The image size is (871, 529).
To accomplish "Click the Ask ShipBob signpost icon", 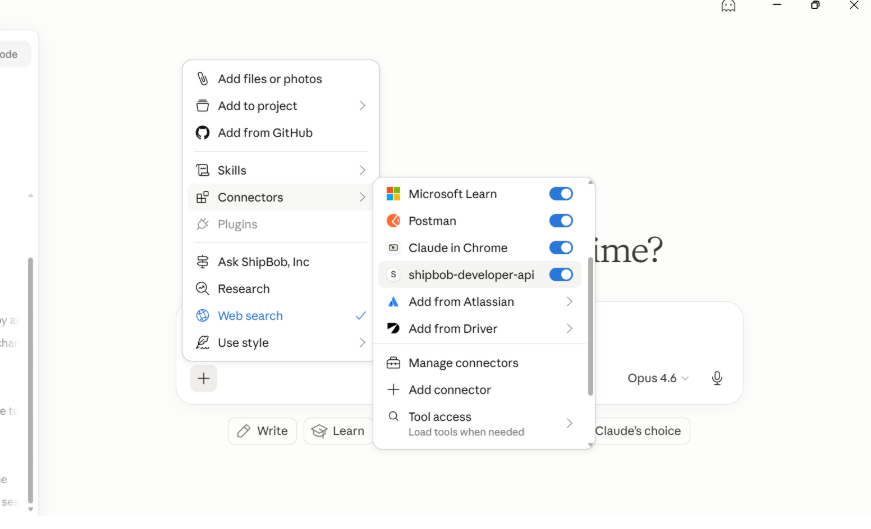I will click(203, 262).
